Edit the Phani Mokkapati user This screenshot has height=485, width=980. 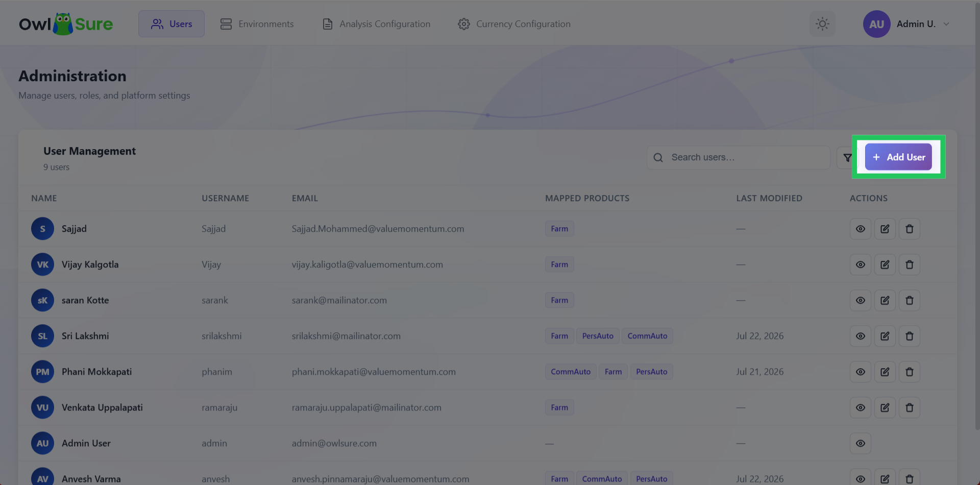pyautogui.click(x=885, y=372)
